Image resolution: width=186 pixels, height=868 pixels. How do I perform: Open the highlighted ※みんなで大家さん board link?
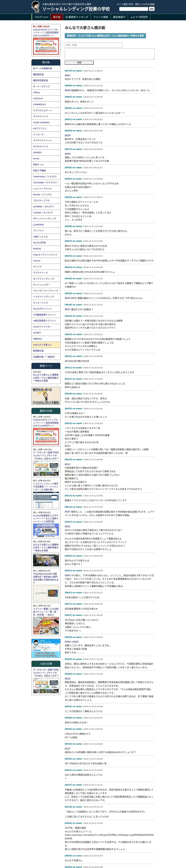click(x=46, y=345)
